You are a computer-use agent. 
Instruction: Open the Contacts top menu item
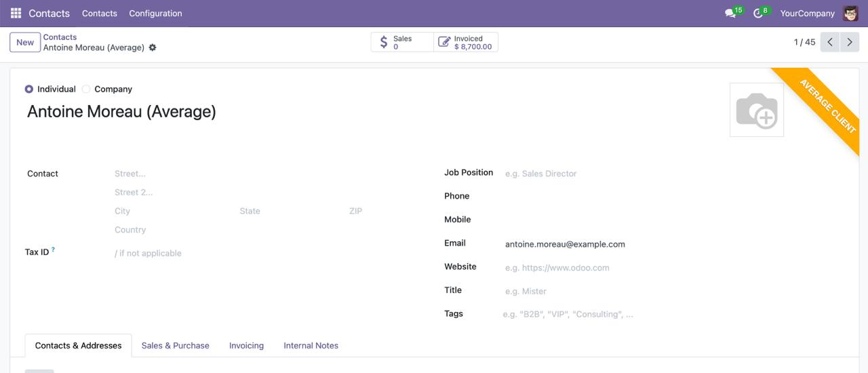coord(100,13)
